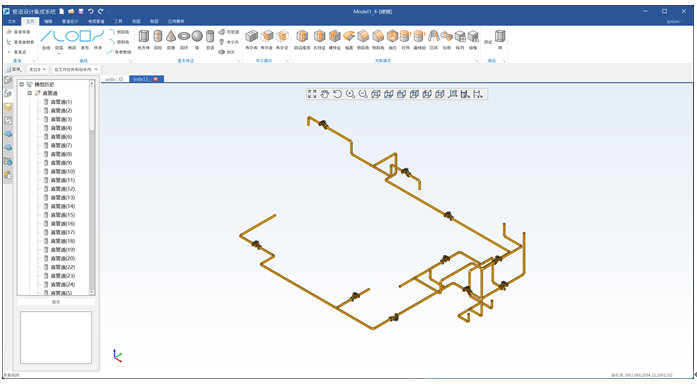
Task: Click the 属性 properties panel header
Action: coord(56,302)
